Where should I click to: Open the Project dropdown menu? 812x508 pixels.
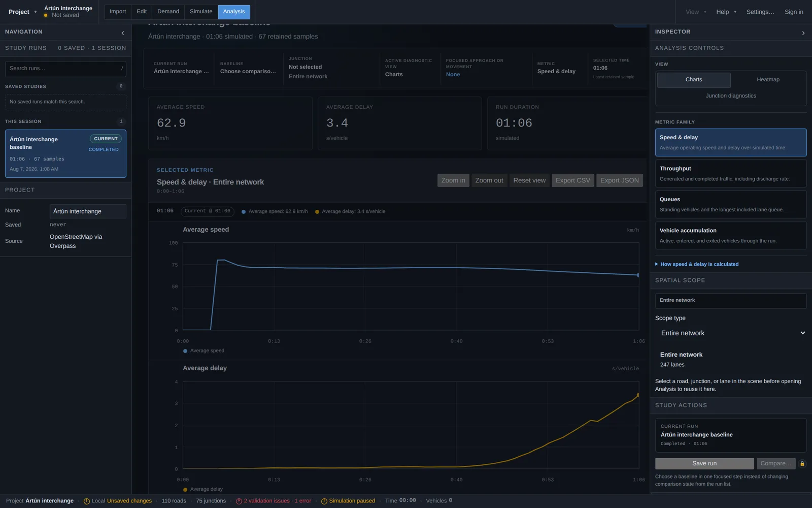coord(22,12)
